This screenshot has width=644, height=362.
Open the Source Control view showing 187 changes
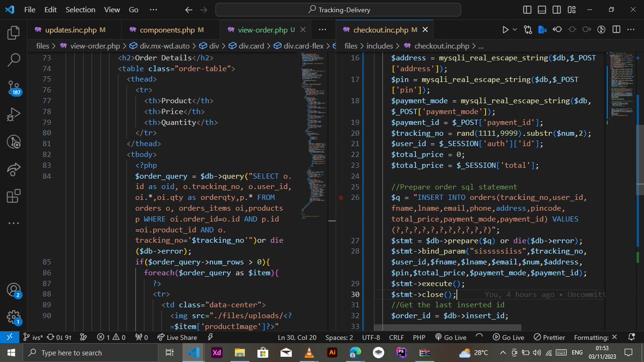[13, 87]
